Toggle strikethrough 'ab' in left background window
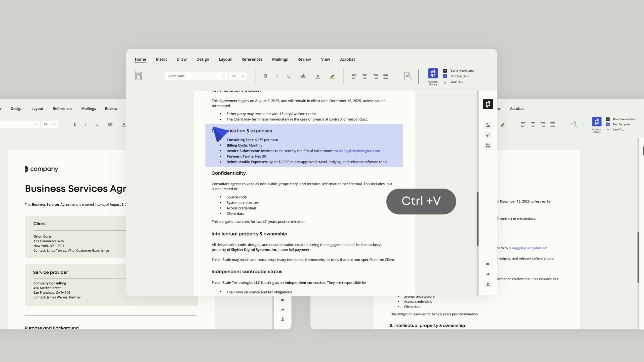The height and width of the screenshot is (362, 644). 110,124
